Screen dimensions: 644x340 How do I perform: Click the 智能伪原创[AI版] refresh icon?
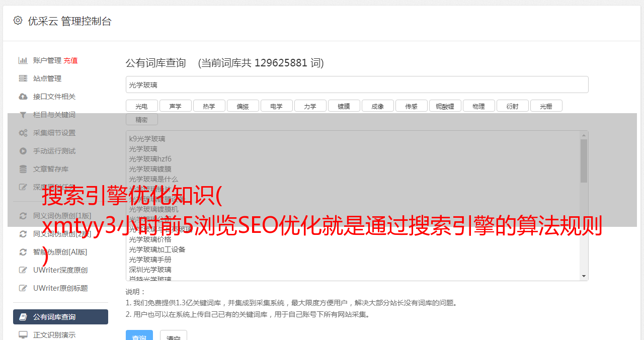(x=23, y=252)
